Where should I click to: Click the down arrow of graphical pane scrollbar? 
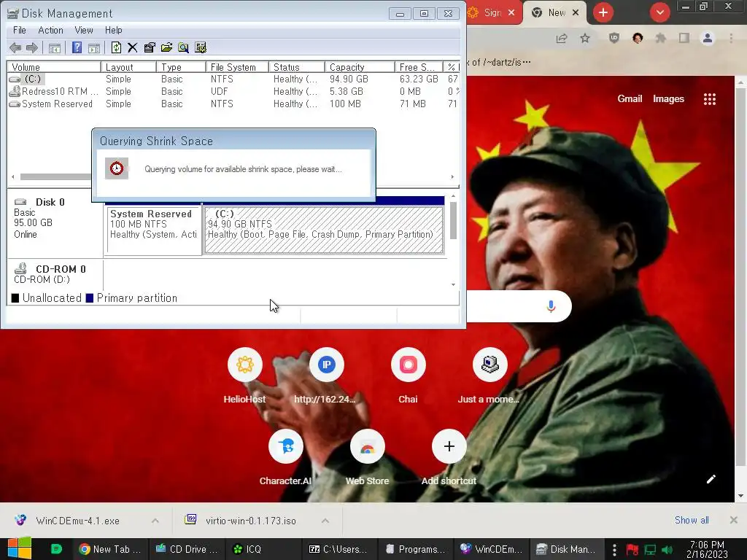click(x=453, y=285)
